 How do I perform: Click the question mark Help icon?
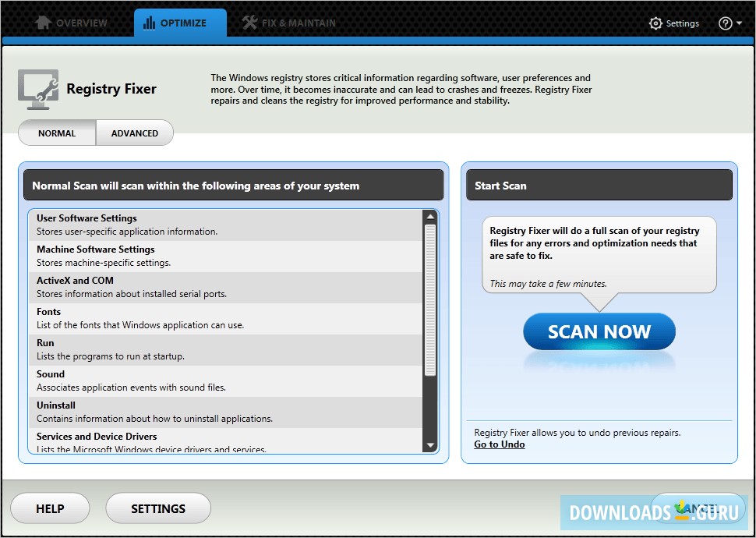tap(725, 23)
